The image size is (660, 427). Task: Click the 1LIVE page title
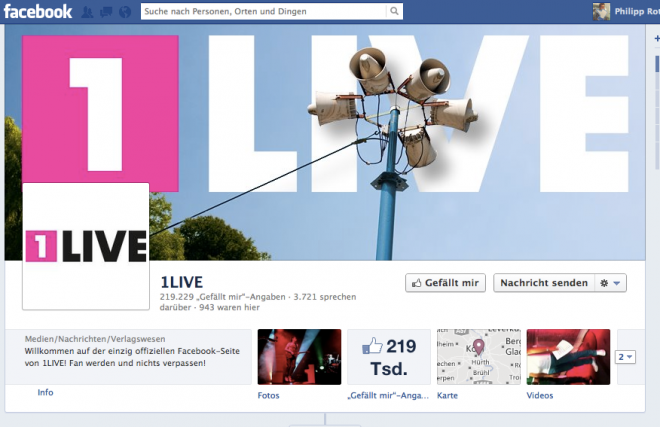(182, 282)
